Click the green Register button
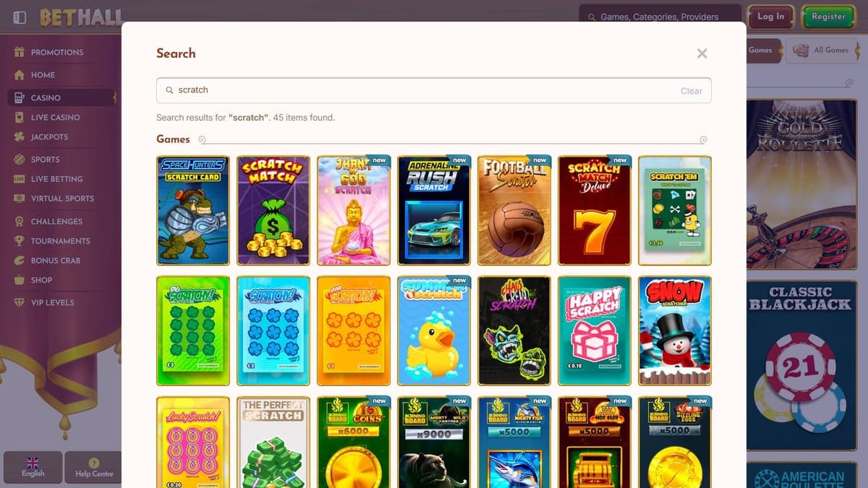868x488 pixels. (x=828, y=17)
